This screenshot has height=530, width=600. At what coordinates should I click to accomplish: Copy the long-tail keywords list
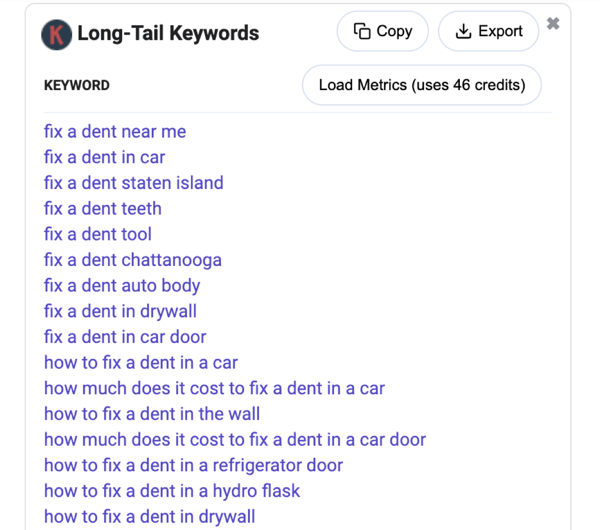pyautogui.click(x=382, y=31)
